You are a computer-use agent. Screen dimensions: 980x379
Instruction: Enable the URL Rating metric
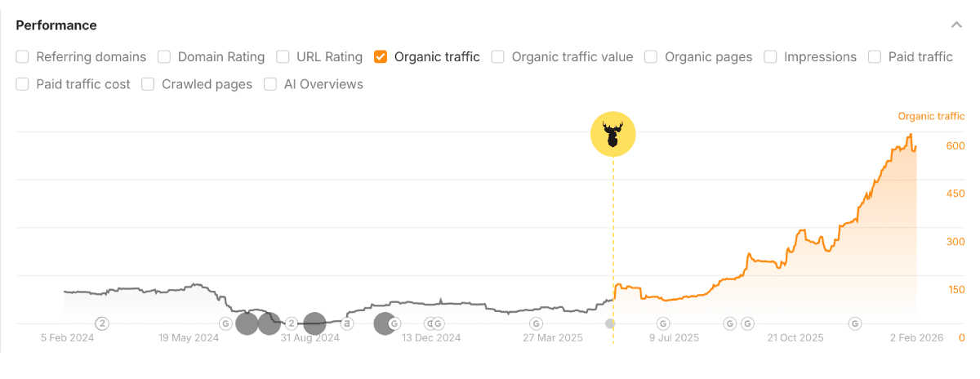(x=283, y=57)
